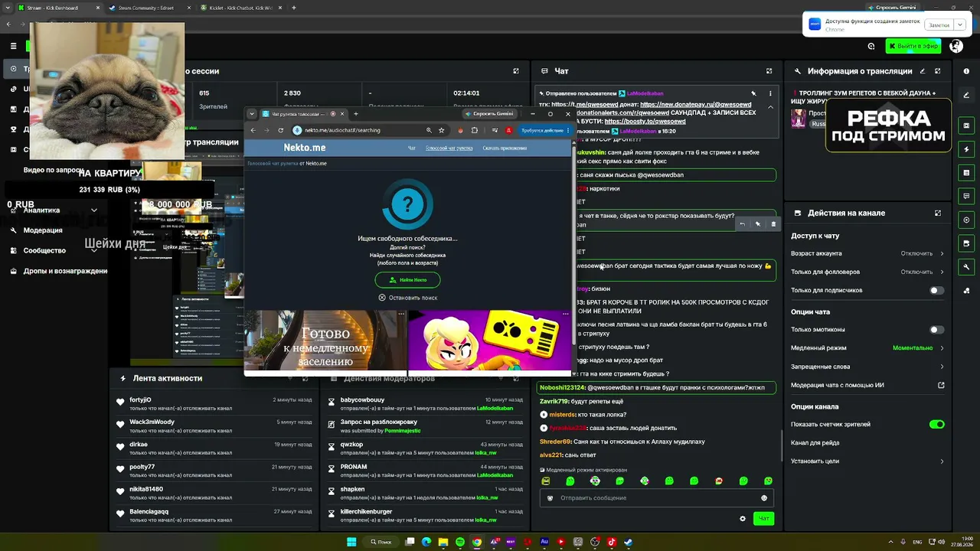Viewport: 980px width, 551px height.
Task: Open the hamburger menu in Kick dashboard
Action: coord(13,46)
